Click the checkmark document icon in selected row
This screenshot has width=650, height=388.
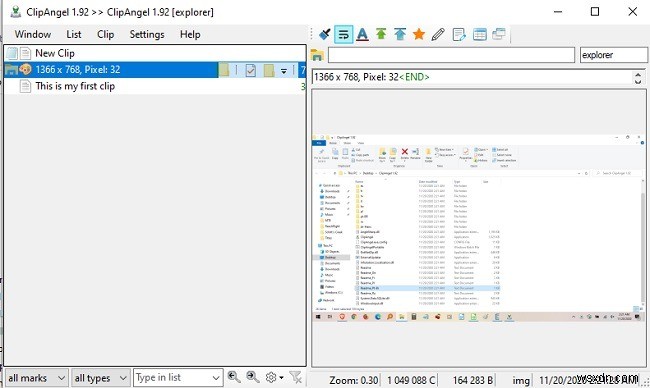coord(250,70)
